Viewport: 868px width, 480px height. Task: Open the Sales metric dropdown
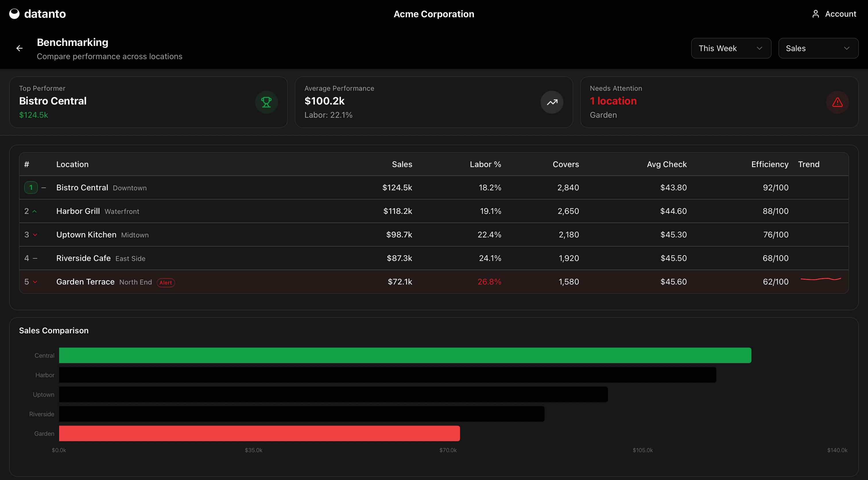click(818, 48)
